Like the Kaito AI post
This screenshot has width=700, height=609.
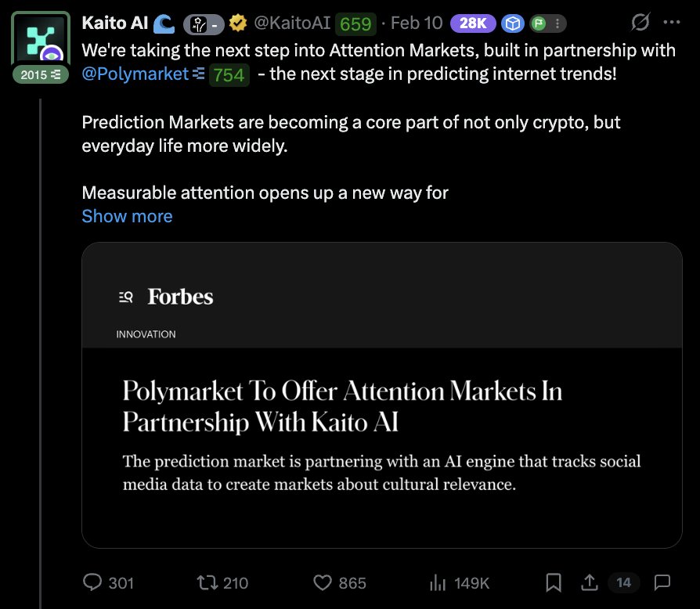[x=324, y=582]
